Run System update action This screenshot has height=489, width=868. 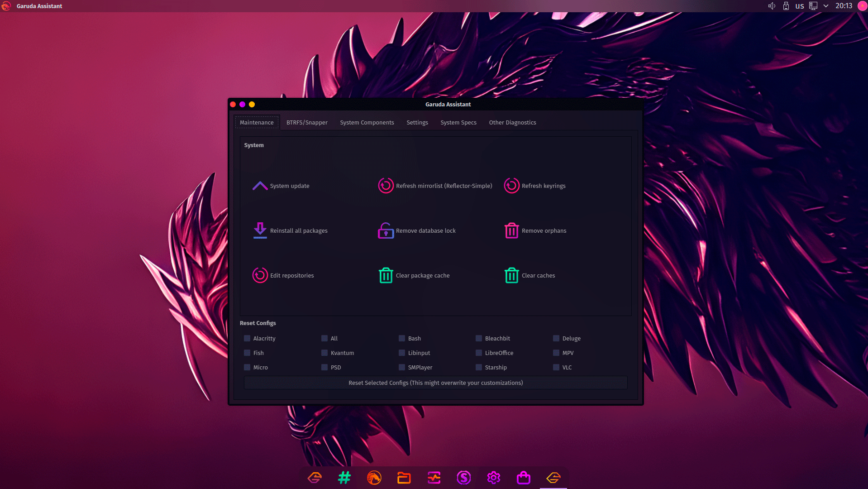(x=281, y=186)
